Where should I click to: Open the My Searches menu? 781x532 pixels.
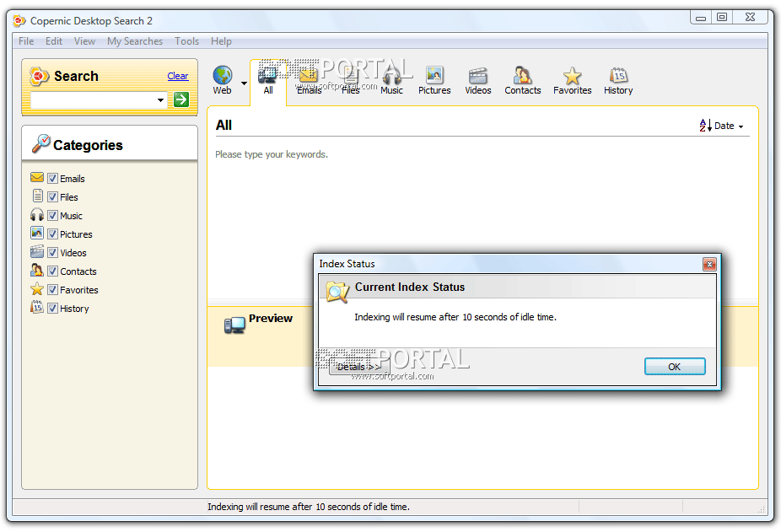click(135, 41)
